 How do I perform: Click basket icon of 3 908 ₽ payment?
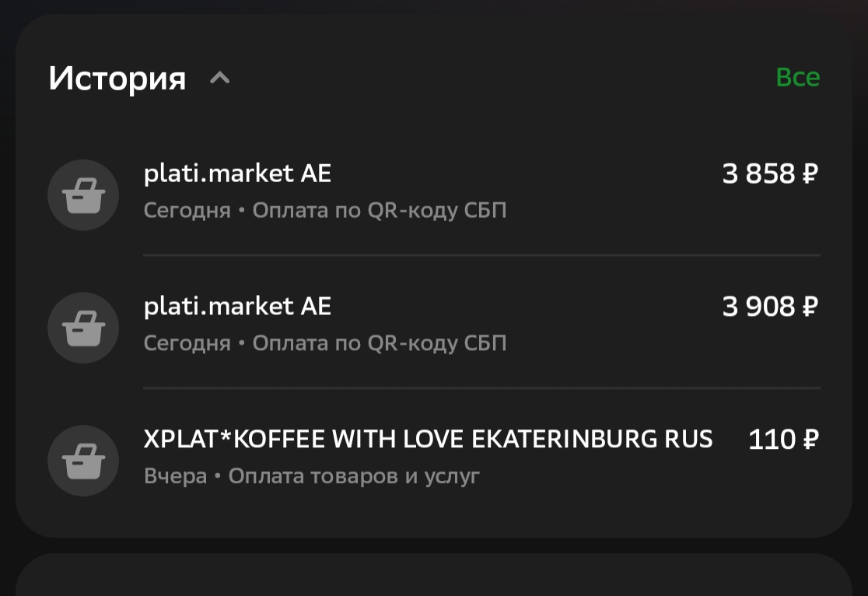tap(83, 328)
